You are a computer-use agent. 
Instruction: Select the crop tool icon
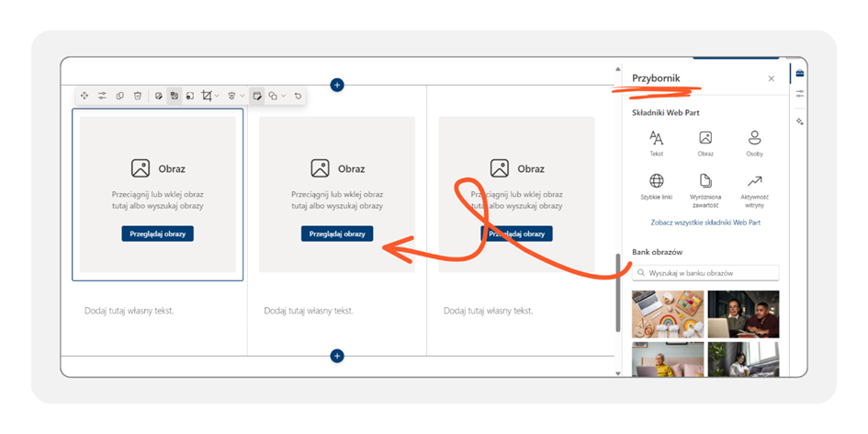point(207,96)
